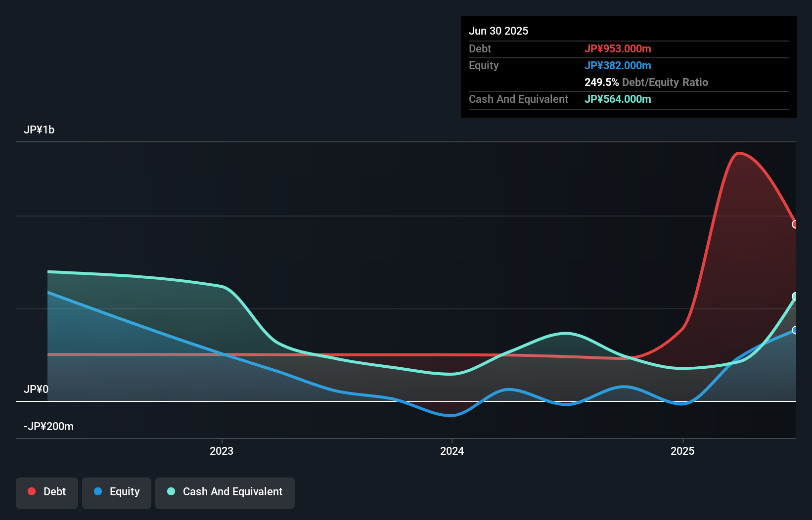Expand the Debt row in the data tooltip
This screenshot has width=812, height=520.
pos(480,48)
